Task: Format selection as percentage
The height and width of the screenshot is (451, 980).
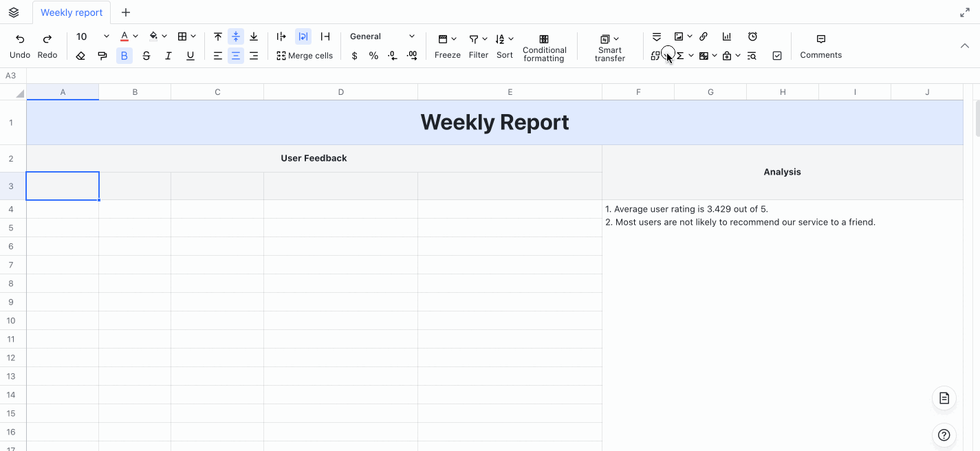Action: pos(373,56)
